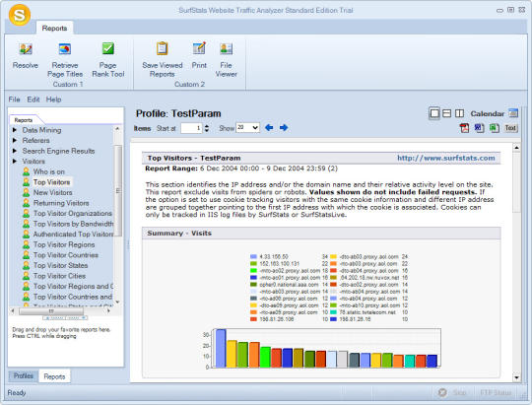The height and width of the screenshot is (405, 532).
Task: Open the File menu
Action: click(x=14, y=100)
